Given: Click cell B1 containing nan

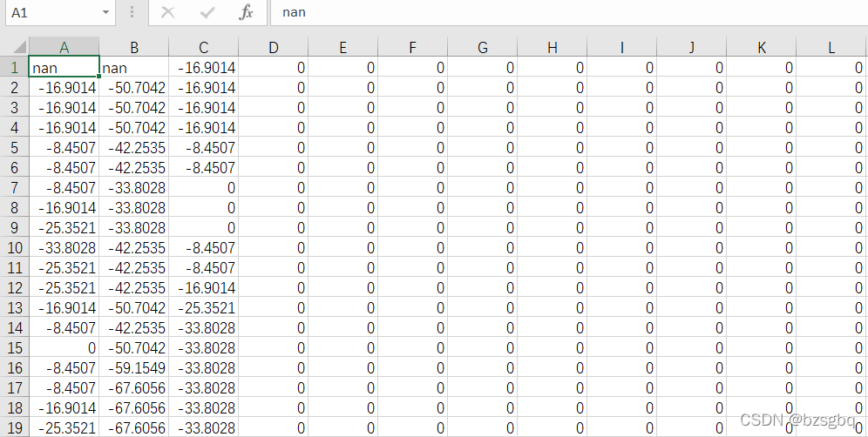Looking at the screenshot, I should click(134, 67).
